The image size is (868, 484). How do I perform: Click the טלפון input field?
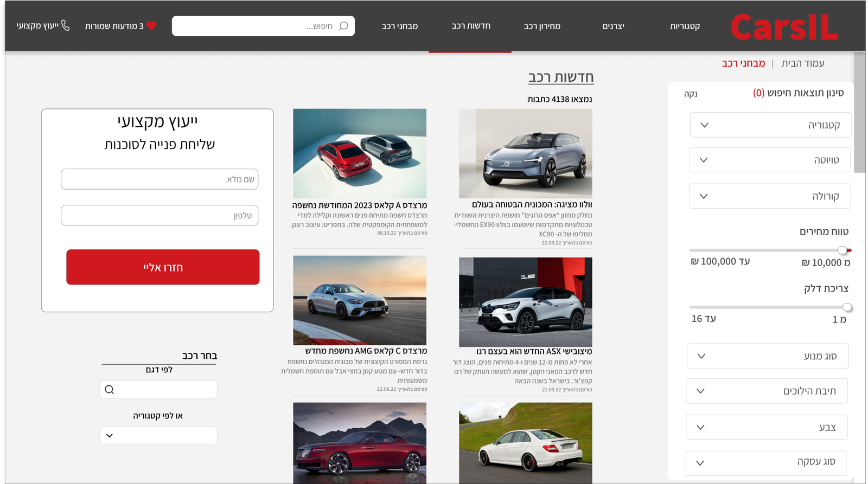(159, 215)
